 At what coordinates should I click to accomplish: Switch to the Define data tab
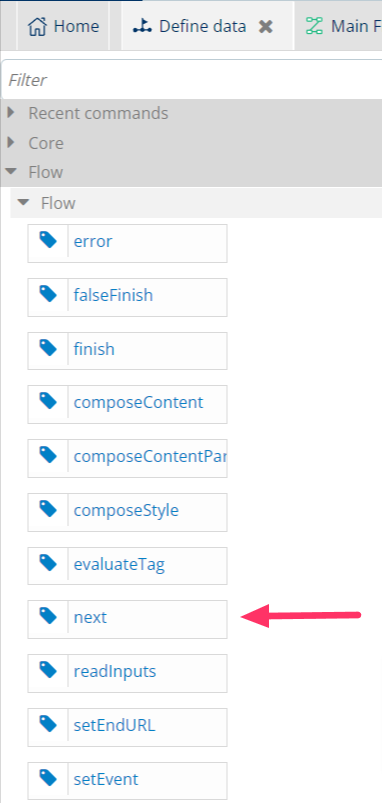(202, 26)
